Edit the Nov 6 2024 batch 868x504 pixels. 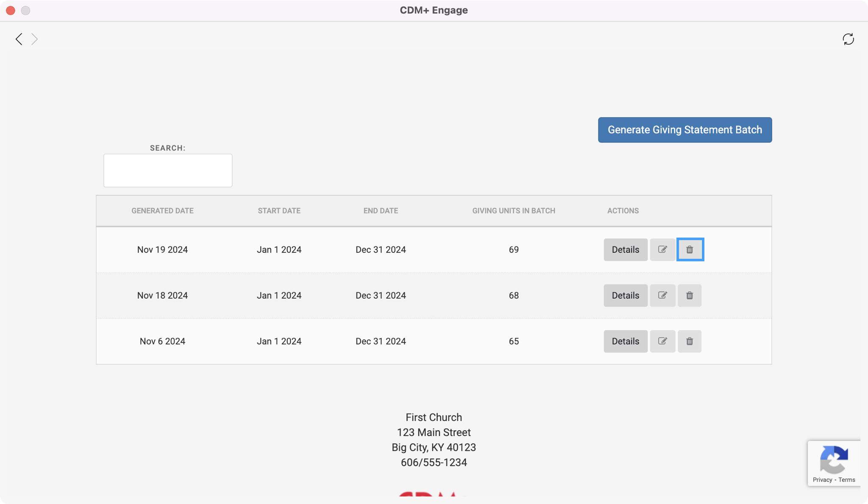662,341
